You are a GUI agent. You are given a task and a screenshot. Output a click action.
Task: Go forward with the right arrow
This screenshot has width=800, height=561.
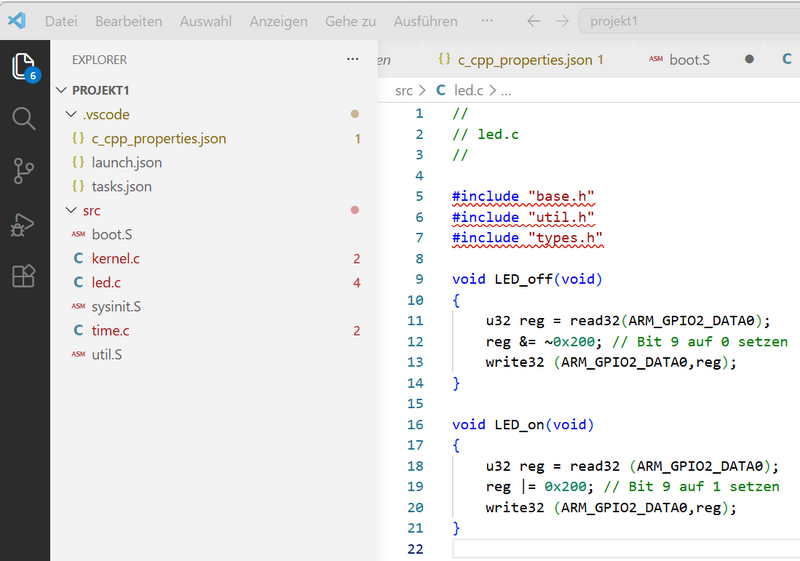(x=562, y=21)
